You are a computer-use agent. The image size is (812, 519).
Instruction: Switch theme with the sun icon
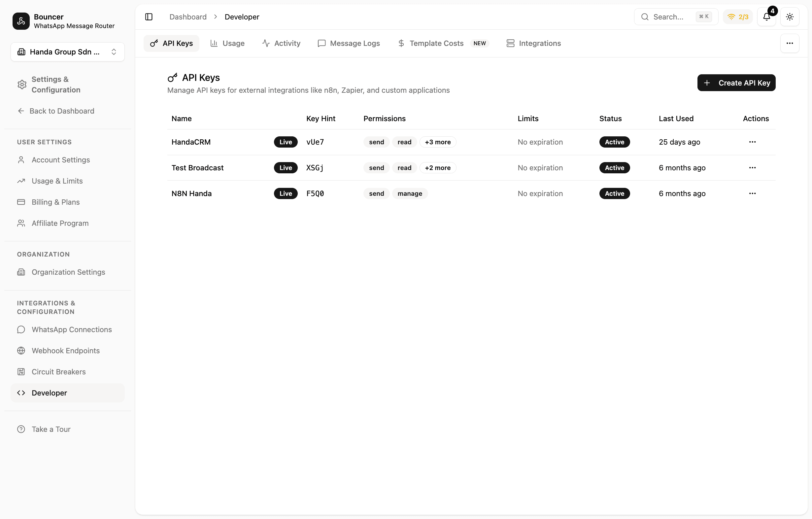pyautogui.click(x=790, y=17)
